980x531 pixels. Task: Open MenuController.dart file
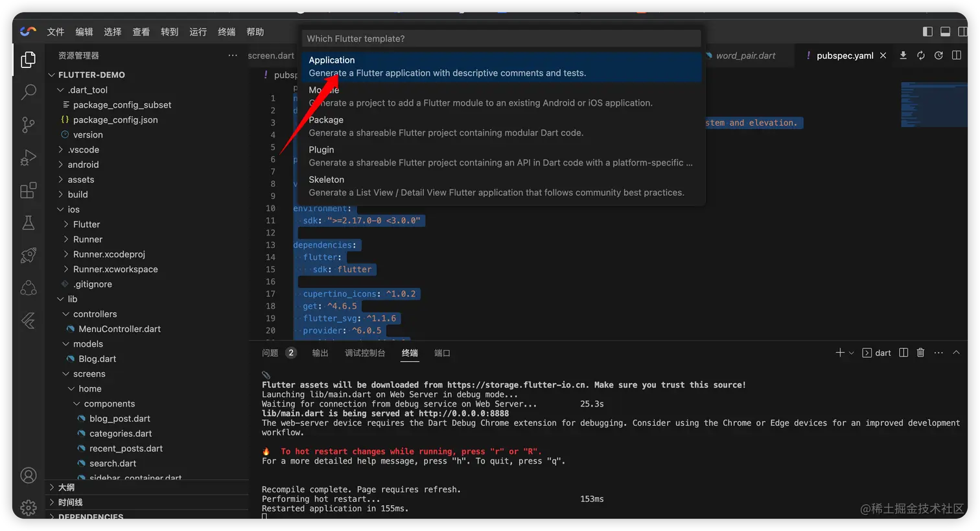[147, 329]
